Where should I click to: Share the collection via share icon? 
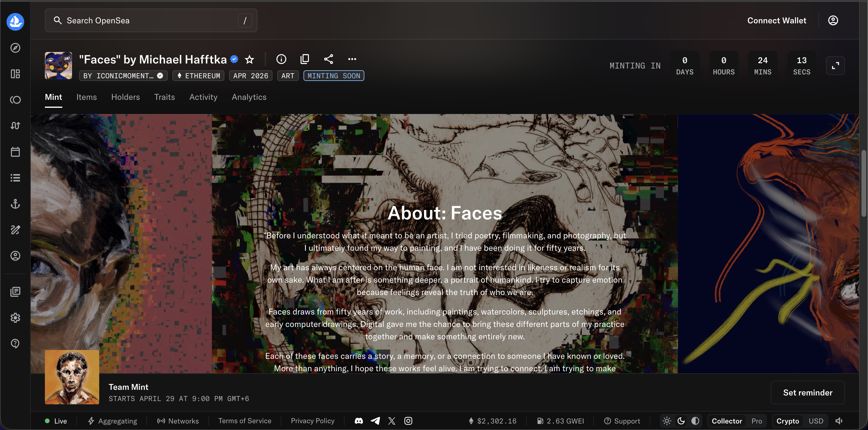[329, 59]
